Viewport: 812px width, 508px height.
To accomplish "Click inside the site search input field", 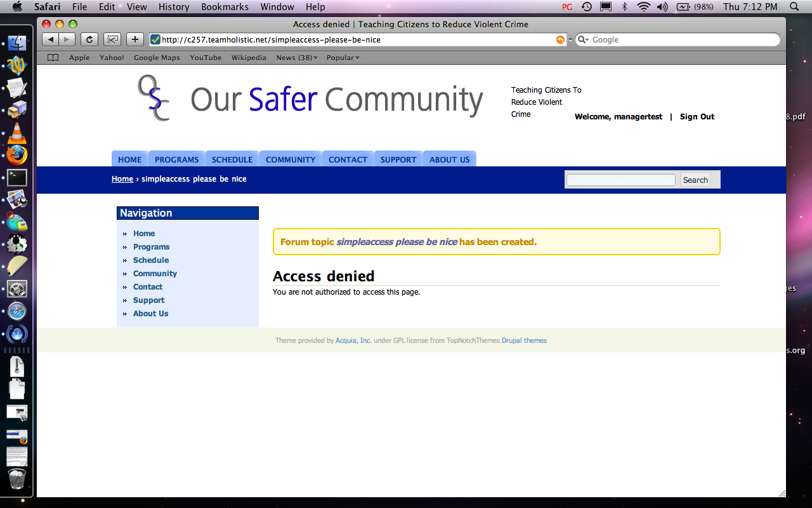I will tap(620, 180).
